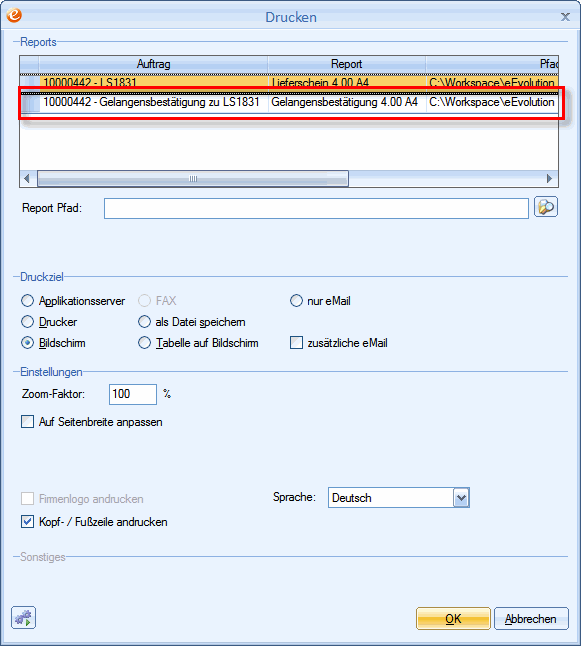Click the Abbrechen button

pos(531,618)
